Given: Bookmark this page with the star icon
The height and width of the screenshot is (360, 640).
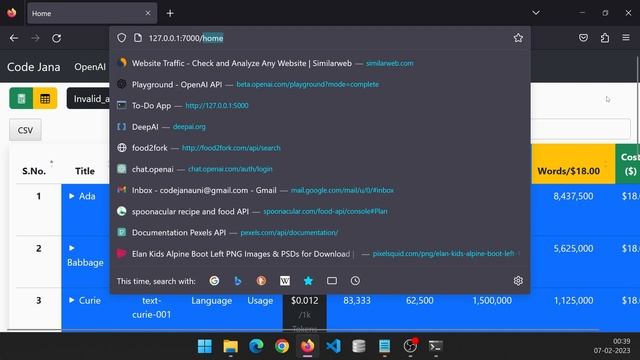Looking at the screenshot, I should (x=518, y=38).
